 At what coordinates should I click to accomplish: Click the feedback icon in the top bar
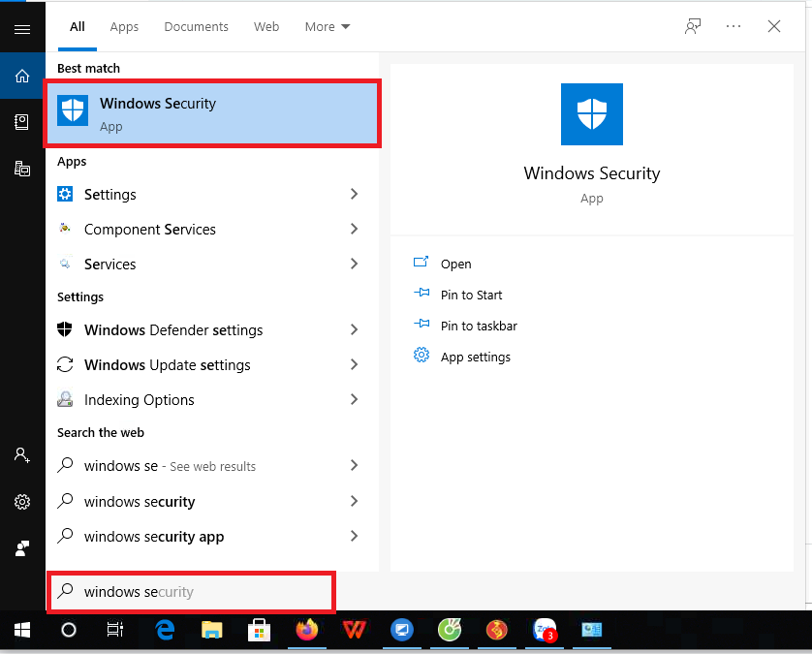pos(693,26)
